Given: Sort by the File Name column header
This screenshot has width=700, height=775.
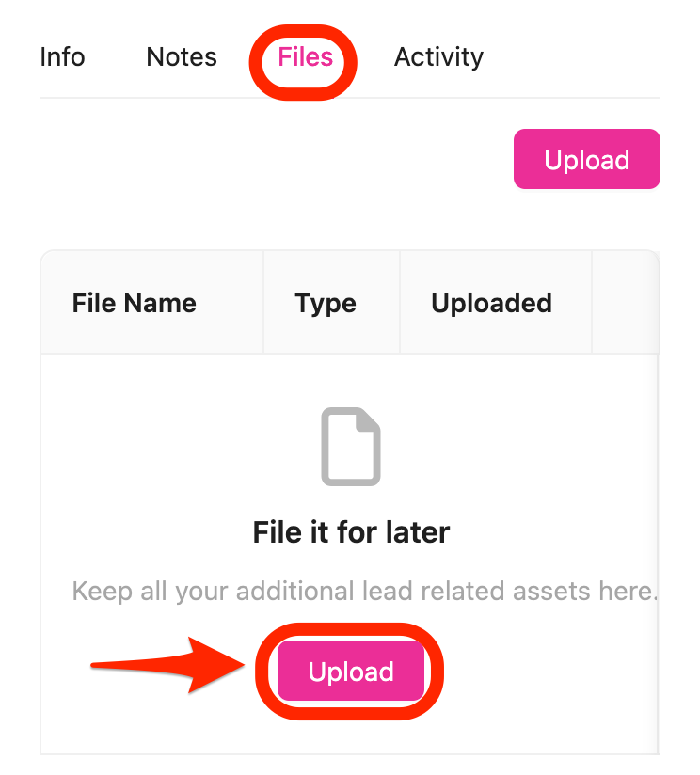Looking at the screenshot, I should pos(135,304).
